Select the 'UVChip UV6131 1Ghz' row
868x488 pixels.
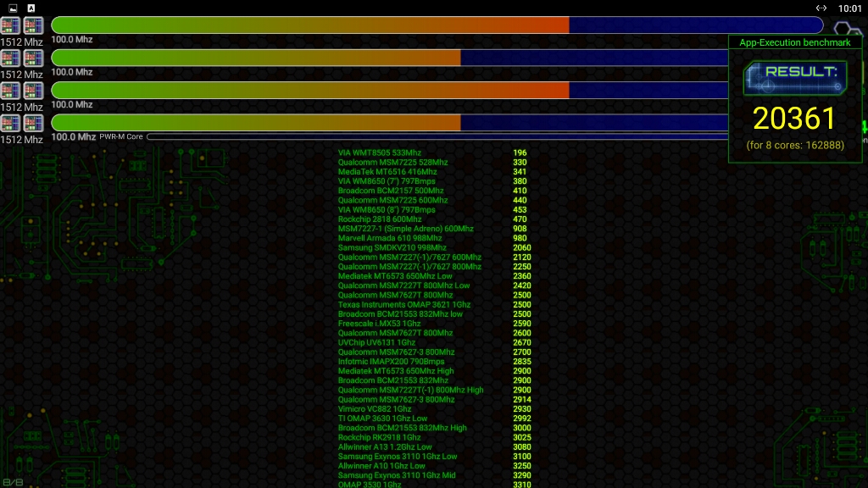tap(435, 342)
